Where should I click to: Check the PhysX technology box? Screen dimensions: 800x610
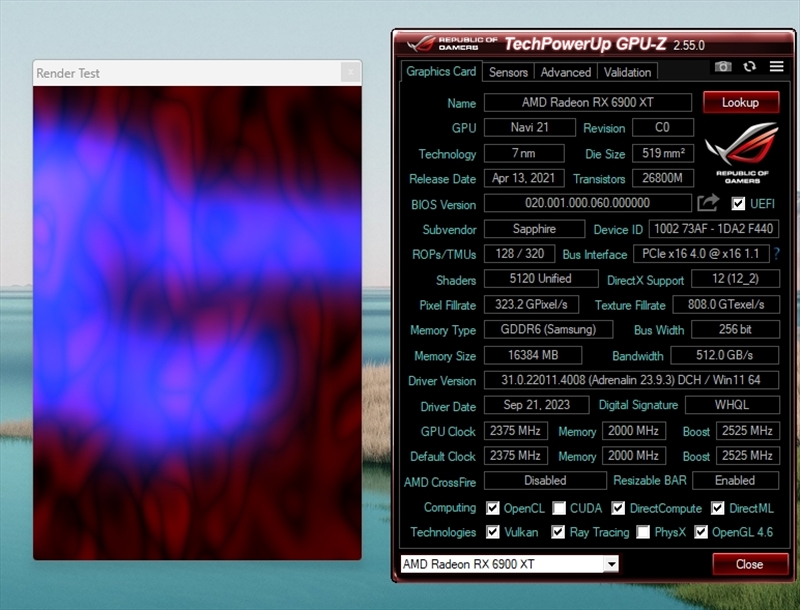[644, 532]
